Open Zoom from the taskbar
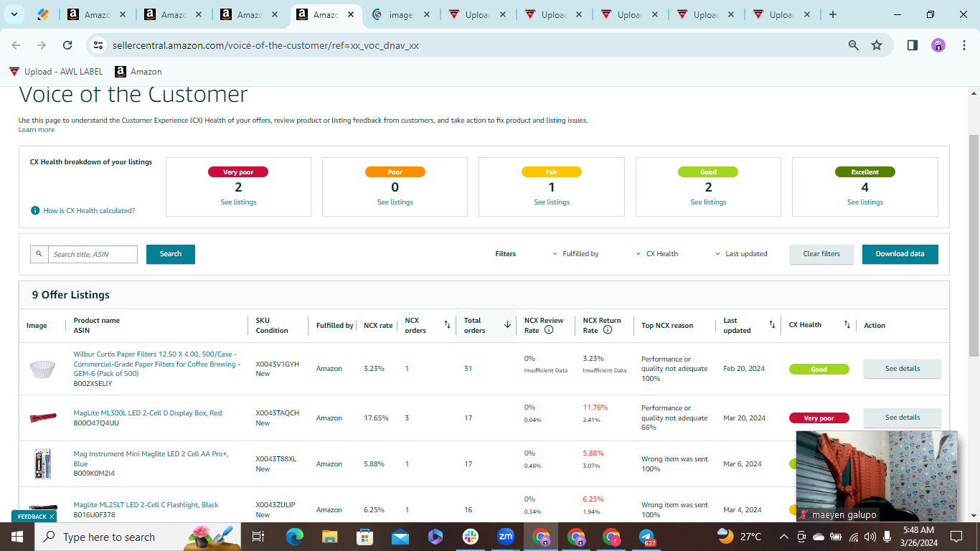 [506, 537]
